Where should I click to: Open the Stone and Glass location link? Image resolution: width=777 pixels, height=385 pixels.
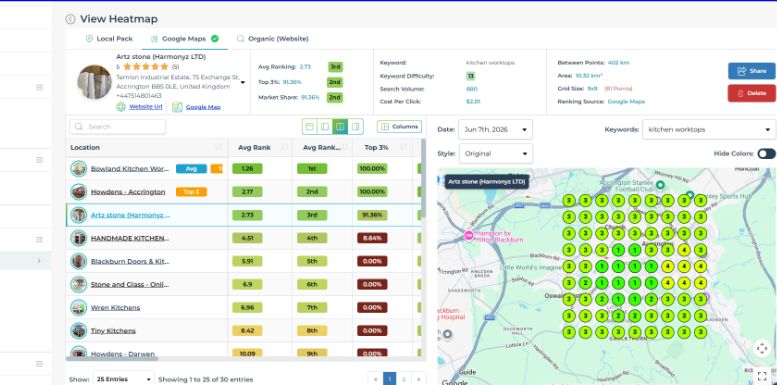[x=130, y=284]
